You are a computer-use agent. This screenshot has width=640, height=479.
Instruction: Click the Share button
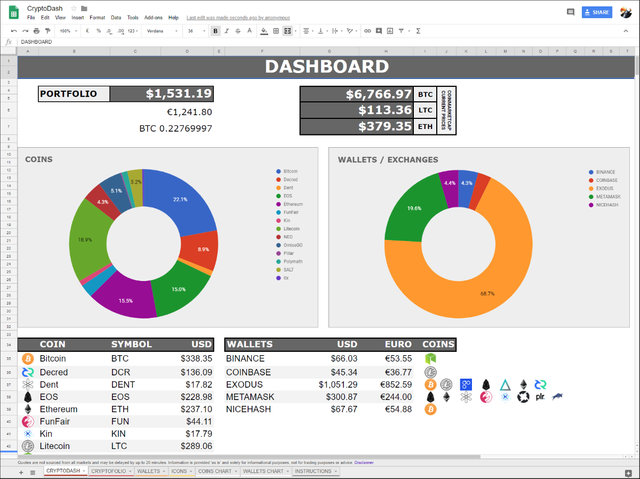pos(597,12)
